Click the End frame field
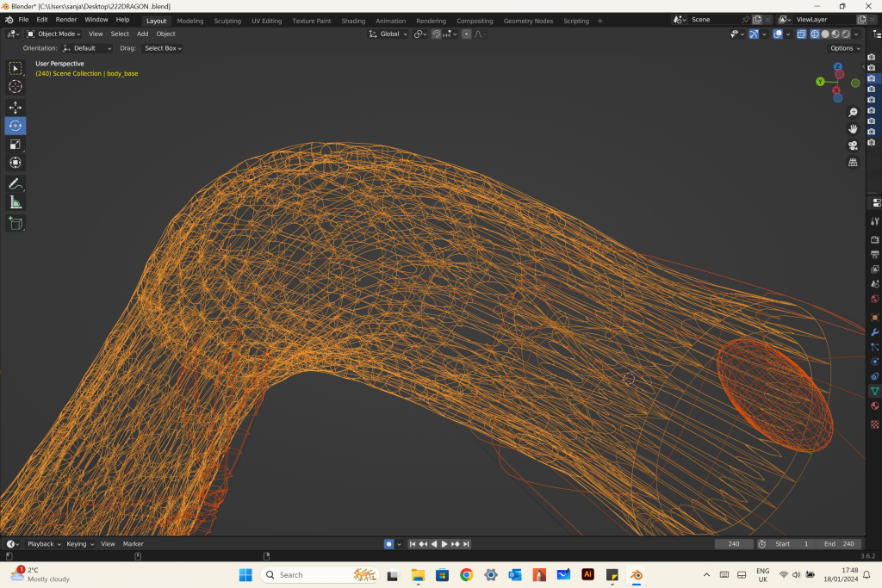Screen dimensions: 882x588 point(839,544)
